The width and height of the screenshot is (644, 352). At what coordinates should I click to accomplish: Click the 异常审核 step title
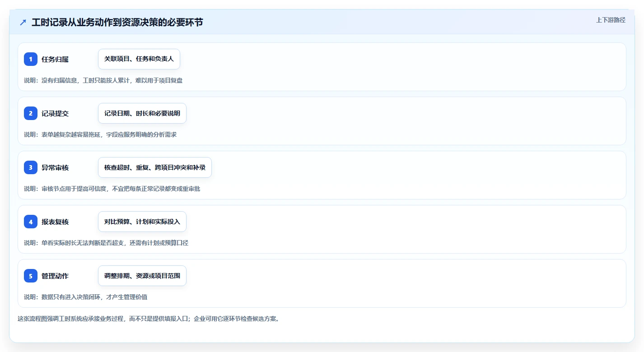click(55, 167)
